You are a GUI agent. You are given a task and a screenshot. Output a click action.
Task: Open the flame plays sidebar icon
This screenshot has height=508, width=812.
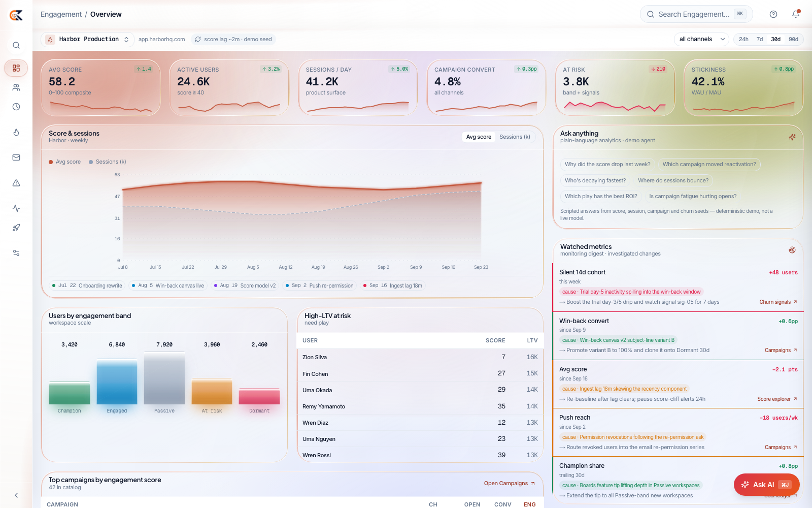point(16,132)
